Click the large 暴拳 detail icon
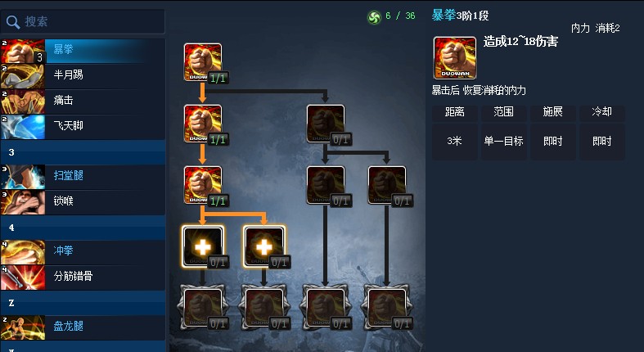This screenshot has width=644, height=352. click(x=455, y=58)
